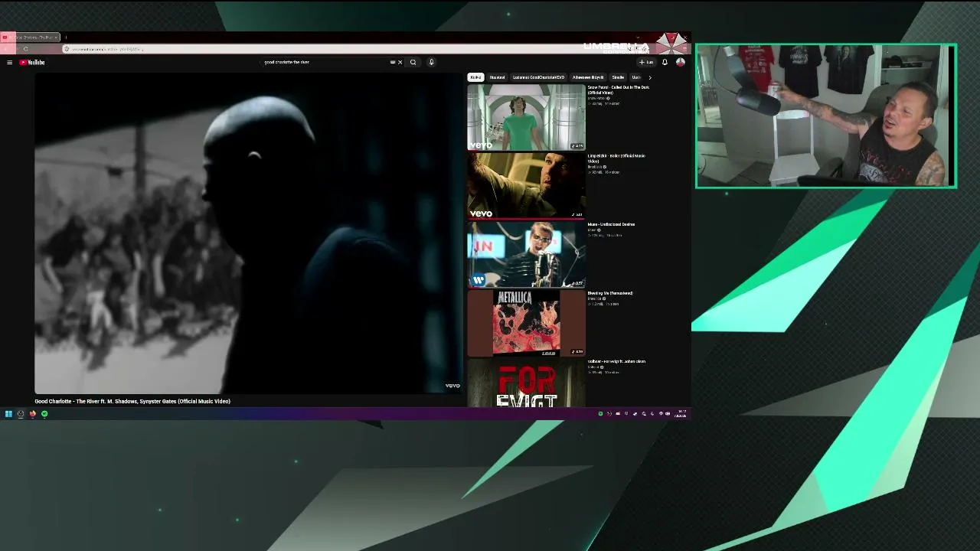Select the GoodCharlotteVEVO filter chip
This screenshot has width=980, height=551.
539,77
